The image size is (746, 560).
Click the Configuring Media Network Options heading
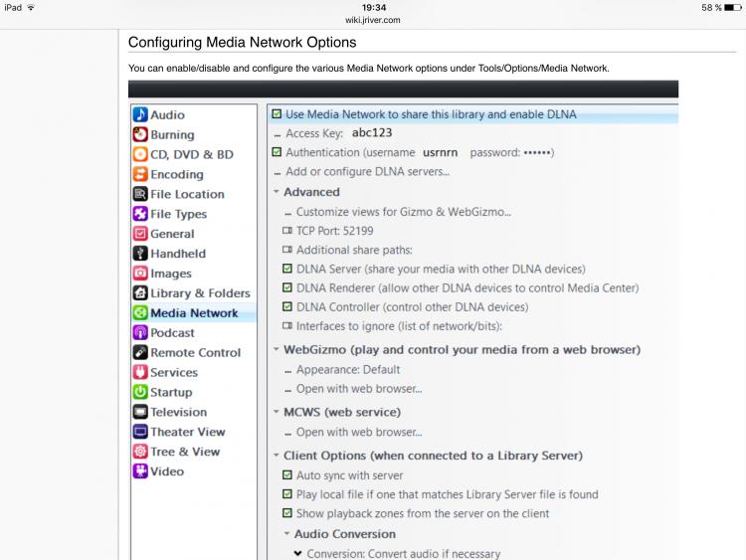pyautogui.click(x=242, y=43)
